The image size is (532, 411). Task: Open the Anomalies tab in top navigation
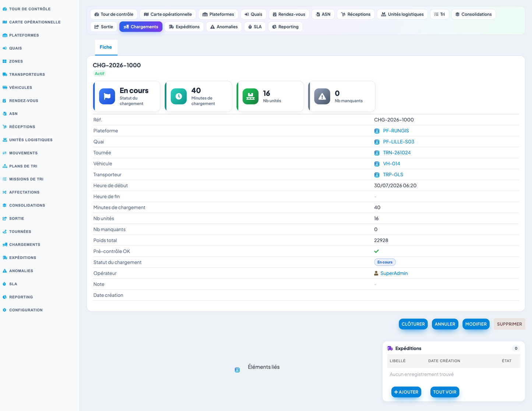click(224, 27)
